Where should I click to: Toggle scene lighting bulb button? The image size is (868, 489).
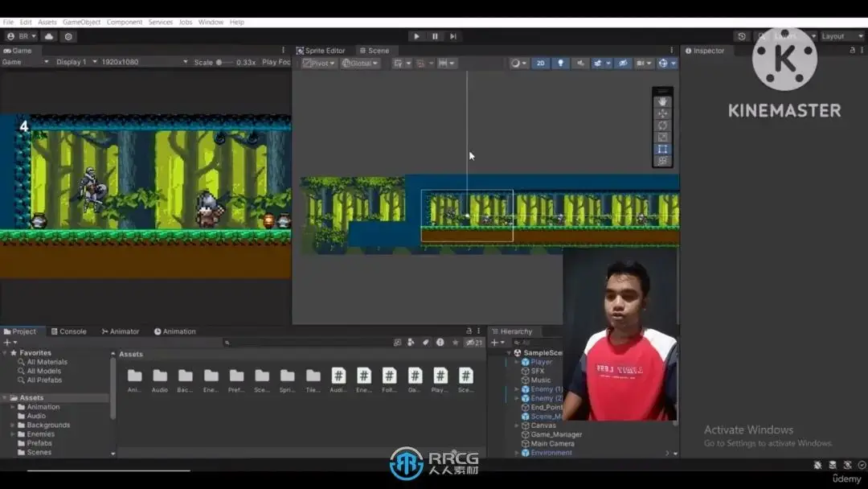click(560, 63)
